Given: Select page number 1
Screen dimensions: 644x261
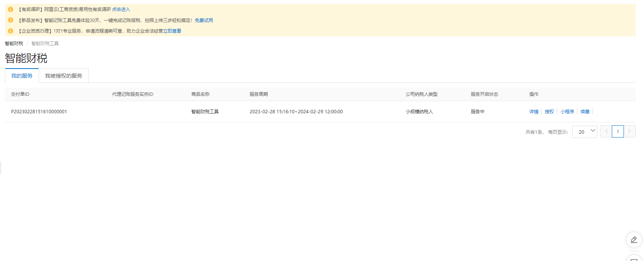Looking at the screenshot, I should [618, 131].
